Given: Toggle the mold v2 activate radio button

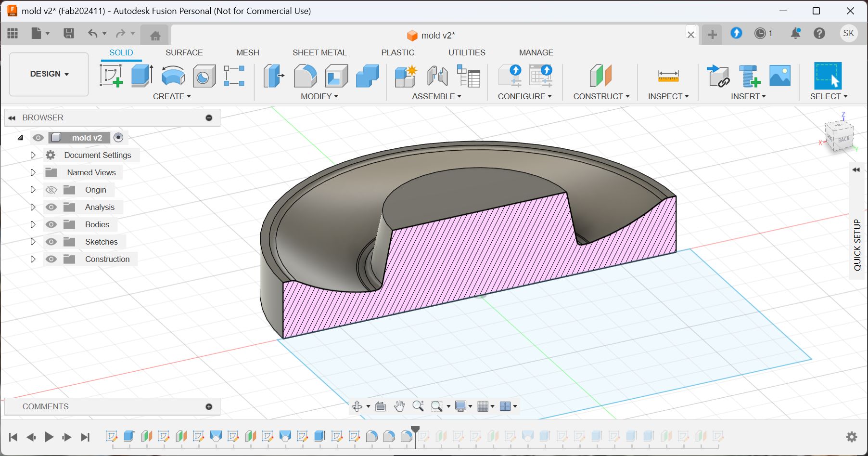Looking at the screenshot, I should coord(118,138).
